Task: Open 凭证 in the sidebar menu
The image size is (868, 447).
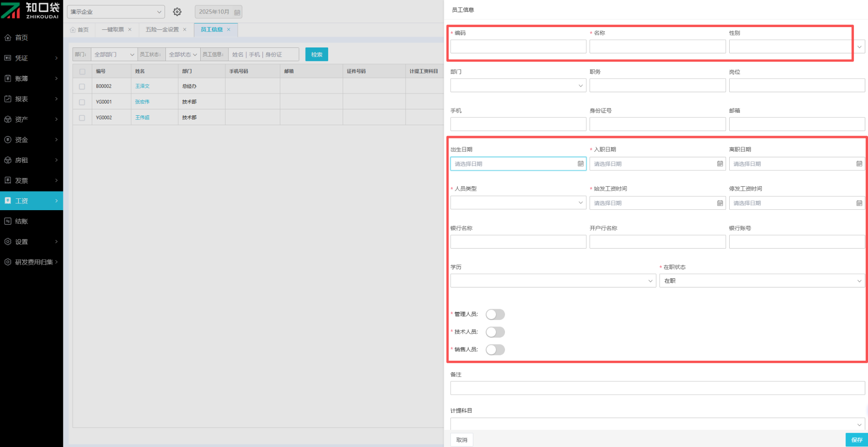Action: pos(31,58)
